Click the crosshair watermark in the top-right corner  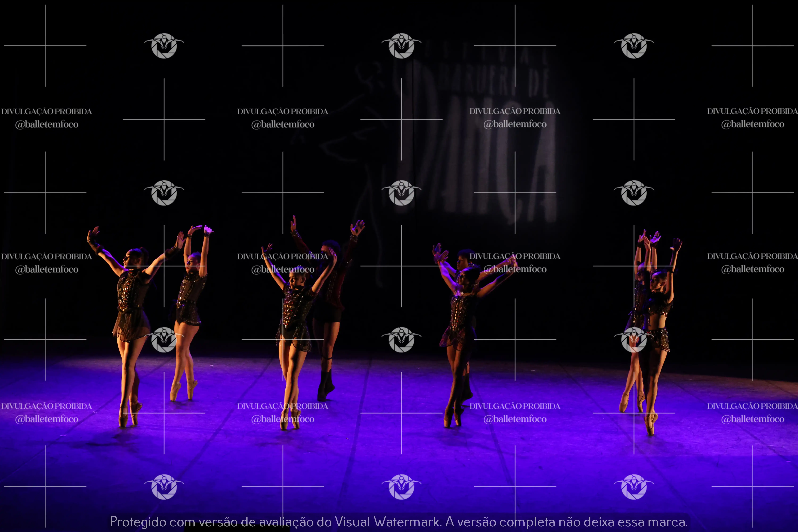[x=753, y=45]
